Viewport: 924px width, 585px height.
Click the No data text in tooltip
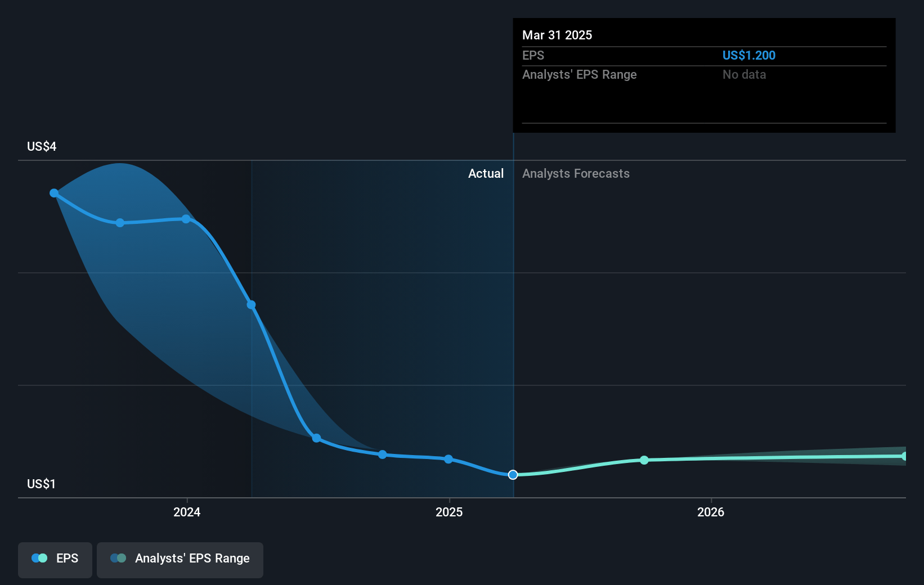pyautogui.click(x=744, y=74)
